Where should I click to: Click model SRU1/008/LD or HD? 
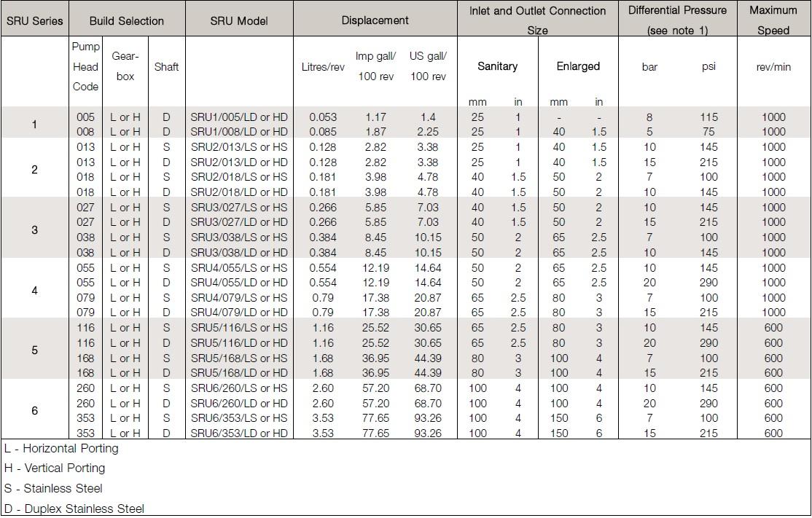point(239,131)
